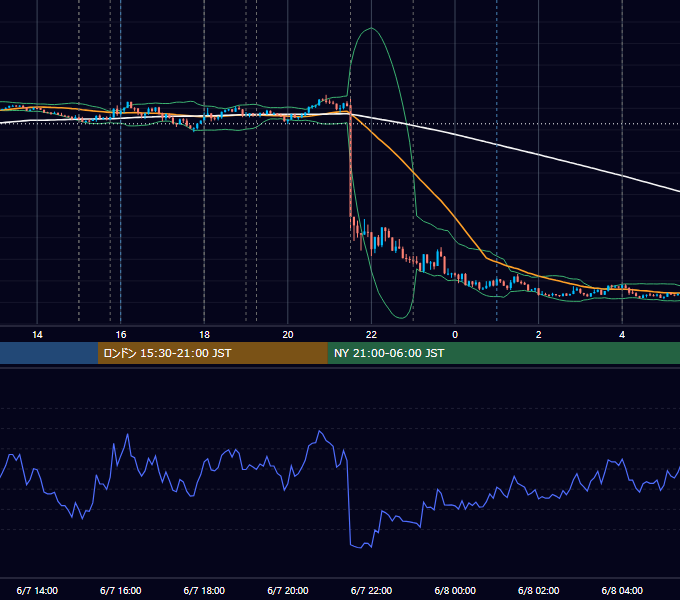Click the 6/7 18:00 date label

[x=204, y=590]
